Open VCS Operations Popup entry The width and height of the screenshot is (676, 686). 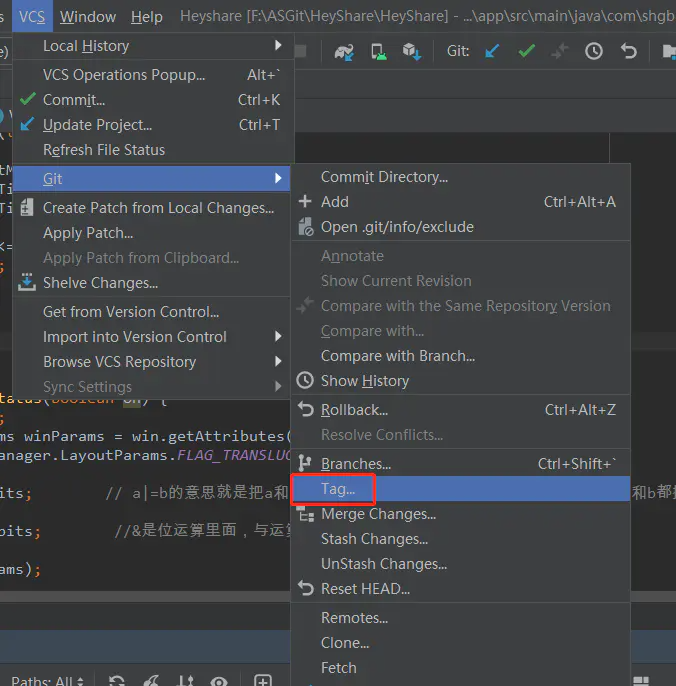[152, 75]
